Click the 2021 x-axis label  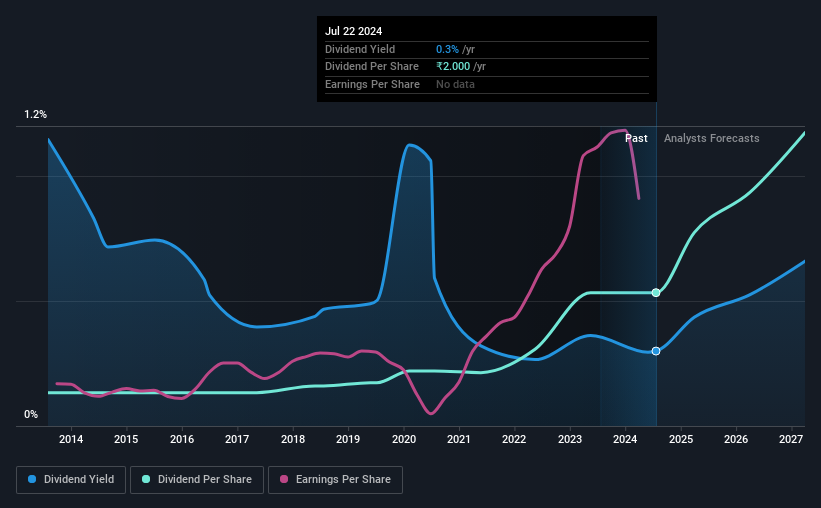459,439
